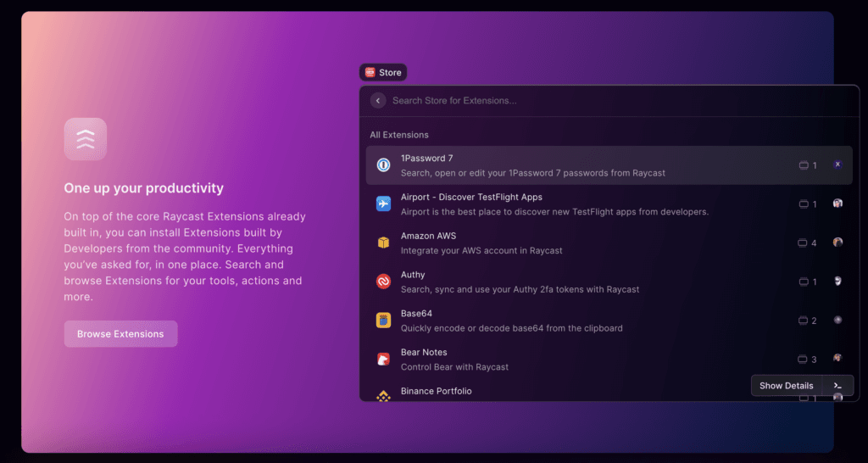The image size is (868, 463).
Task: Select the Binance Portfolio title
Action: point(437,391)
